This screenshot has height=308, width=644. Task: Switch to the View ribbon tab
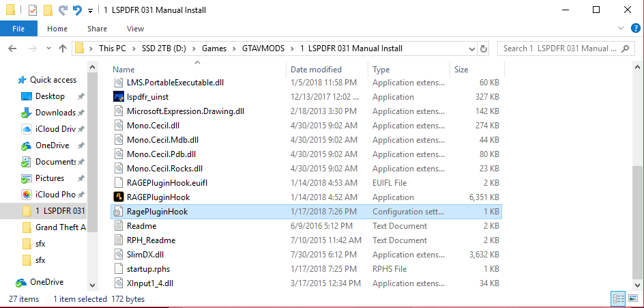pyautogui.click(x=135, y=29)
